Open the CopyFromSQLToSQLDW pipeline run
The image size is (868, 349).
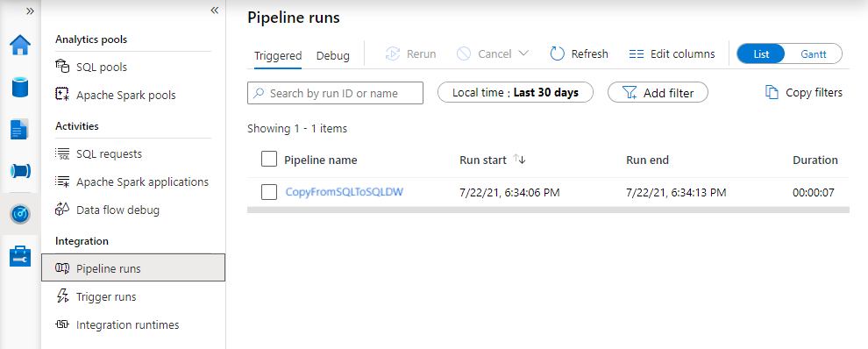(x=345, y=192)
